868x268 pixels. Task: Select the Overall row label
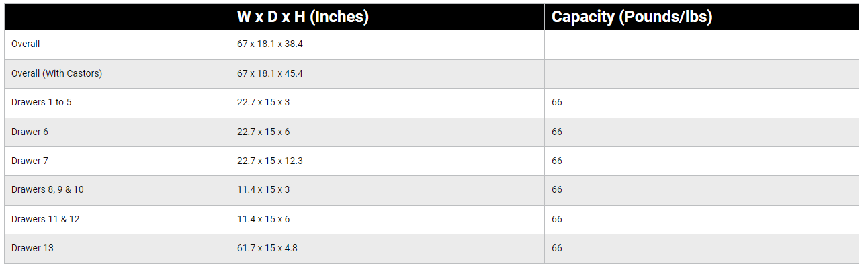click(26, 44)
